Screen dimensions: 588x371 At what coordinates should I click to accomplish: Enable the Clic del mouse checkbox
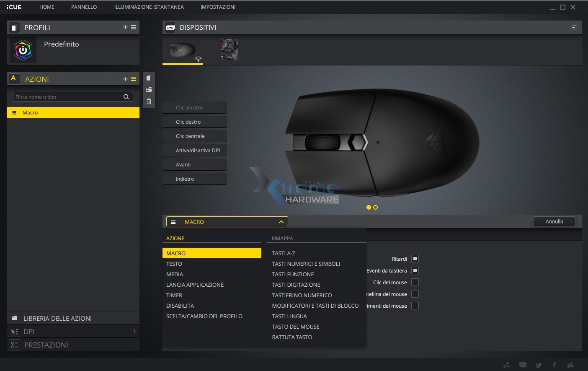point(415,282)
